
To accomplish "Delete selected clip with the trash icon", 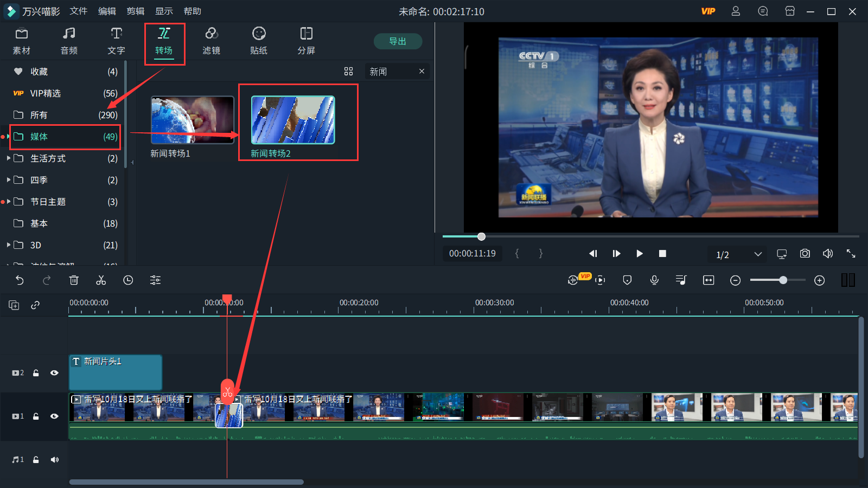I will pyautogui.click(x=74, y=280).
